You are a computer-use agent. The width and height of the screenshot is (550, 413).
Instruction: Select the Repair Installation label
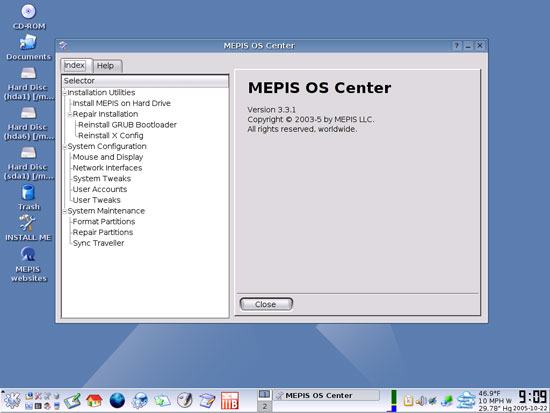[x=105, y=114]
